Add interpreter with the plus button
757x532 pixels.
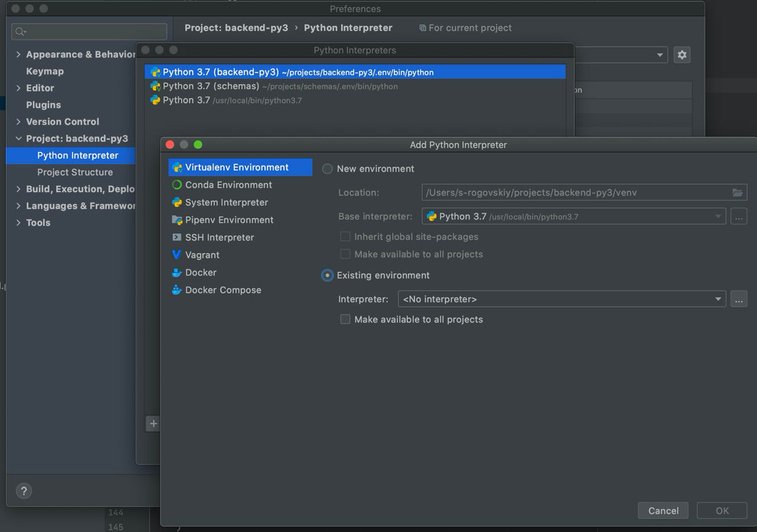tap(153, 423)
